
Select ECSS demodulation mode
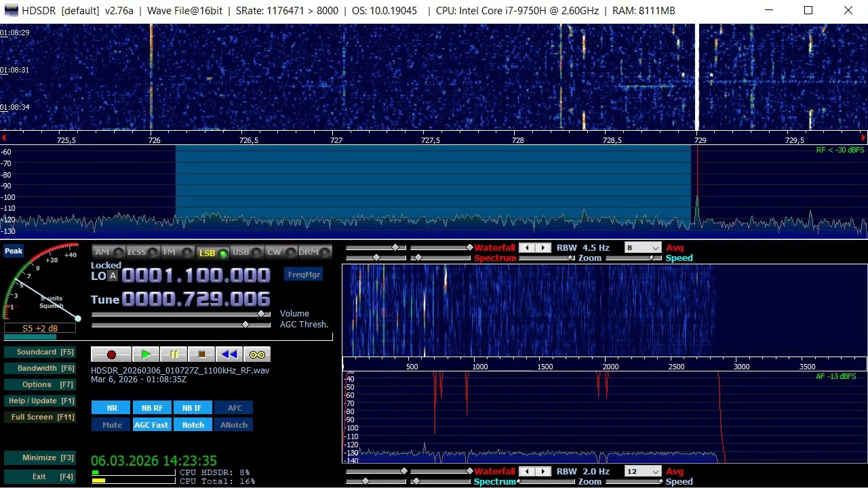[x=143, y=252]
